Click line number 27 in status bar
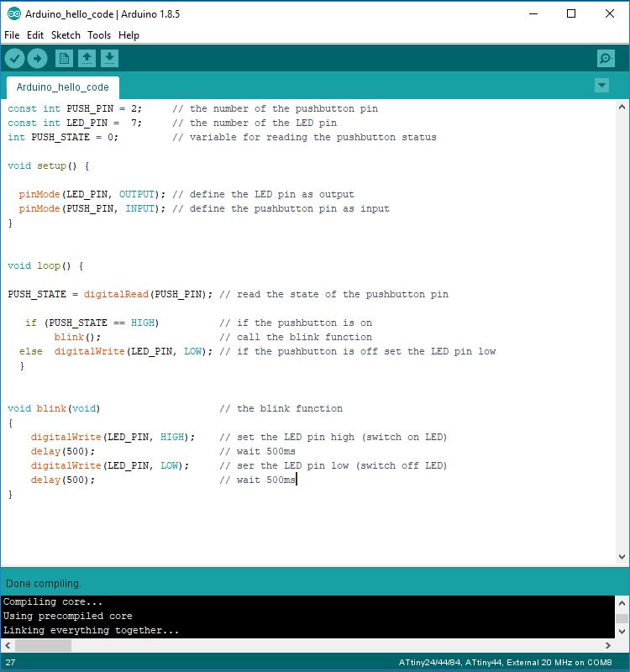630x672 pixels. tap(10, 663)
